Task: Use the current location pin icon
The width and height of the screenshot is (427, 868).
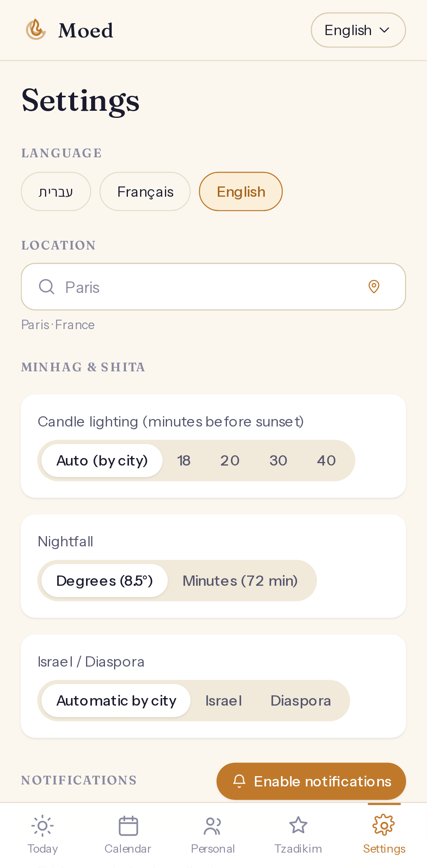Action: click(374, 287)
